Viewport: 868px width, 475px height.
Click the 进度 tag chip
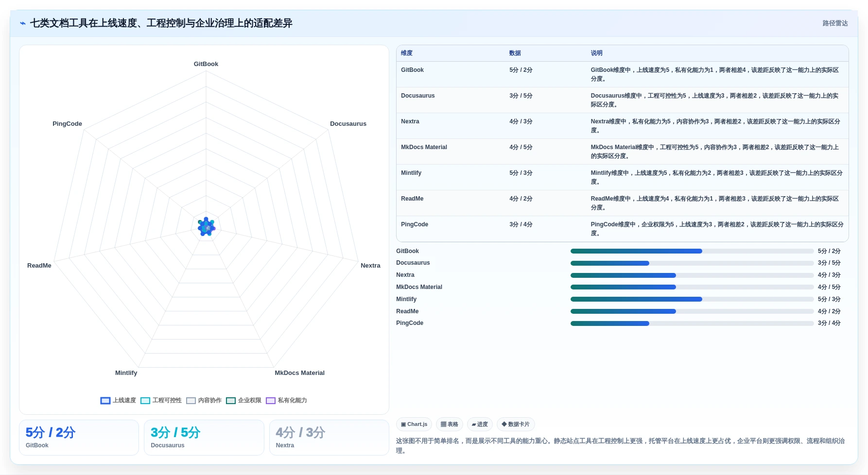(480, 424)
